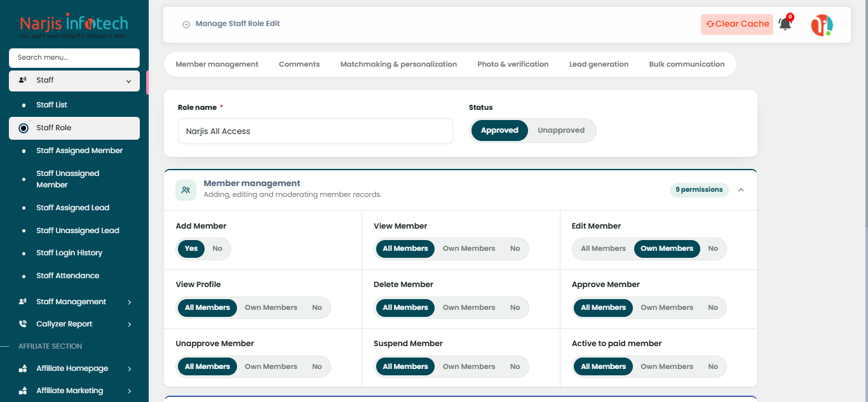Click the circle icon before Manage Staff Role Edit

[x=186, y=24]
